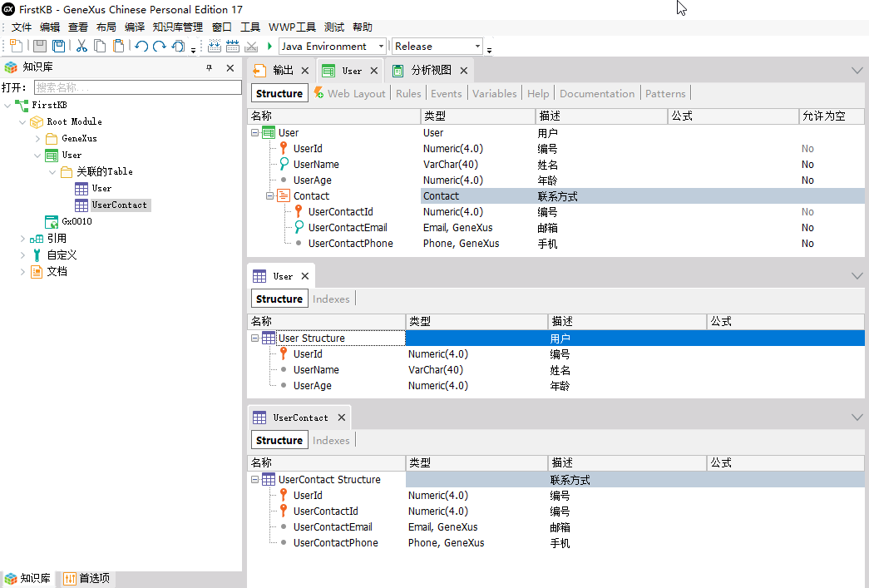
Task: Click the 引用 references icon in tree
Action: (37, 239)
